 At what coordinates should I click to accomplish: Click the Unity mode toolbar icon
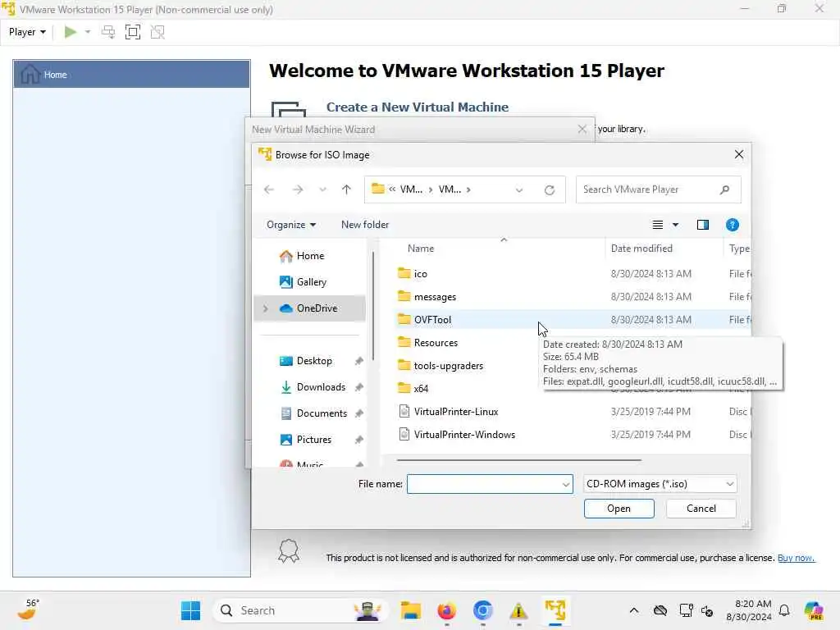pos(157,32)
